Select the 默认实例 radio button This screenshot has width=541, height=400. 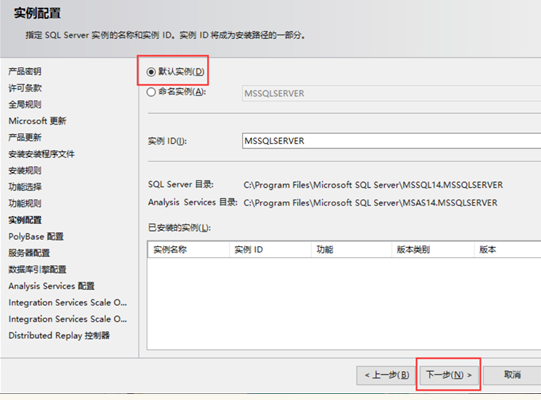pyautogui.click(x=151, y=72)
